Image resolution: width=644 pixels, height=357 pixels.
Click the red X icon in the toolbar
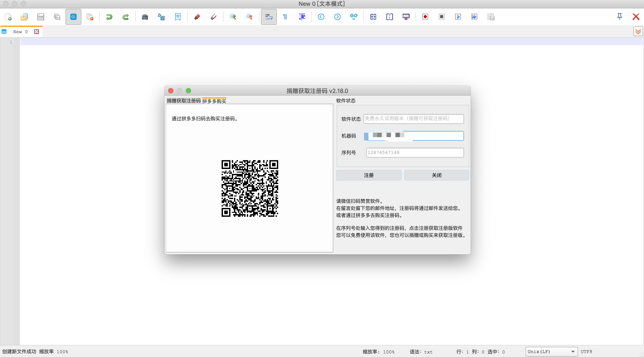coord(636,17)
